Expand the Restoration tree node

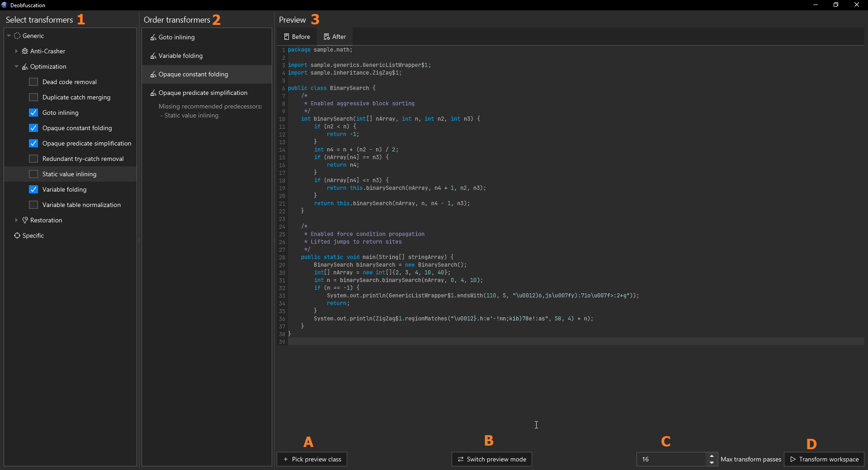[x=16, y=220]
